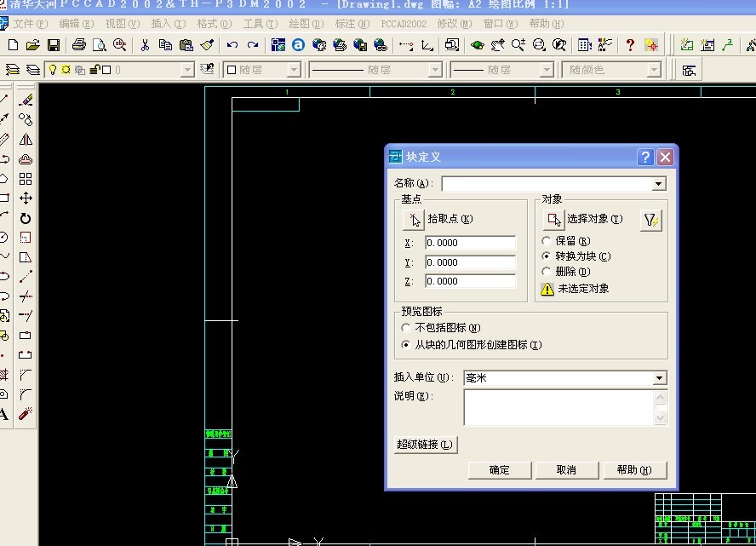Open the 工具 menu
The width and height of the screenshot is (756, 546).
[x=261, y=24]
